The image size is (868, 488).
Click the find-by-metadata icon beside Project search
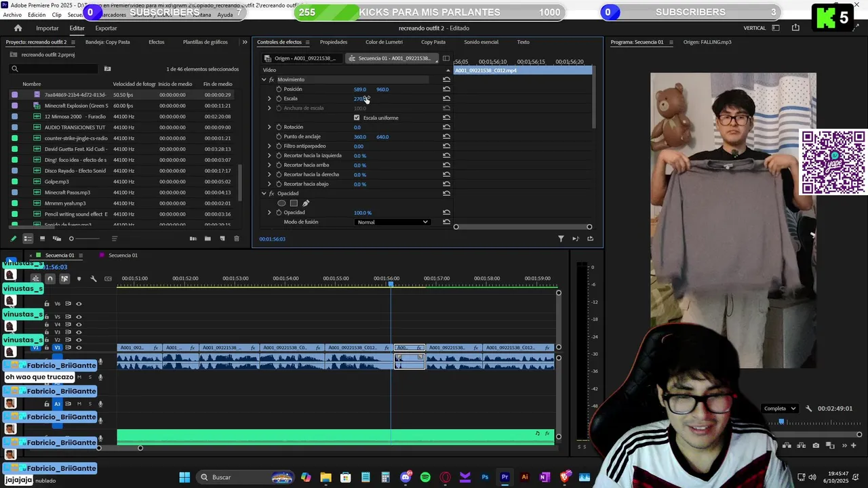click(x=107, y=68)
